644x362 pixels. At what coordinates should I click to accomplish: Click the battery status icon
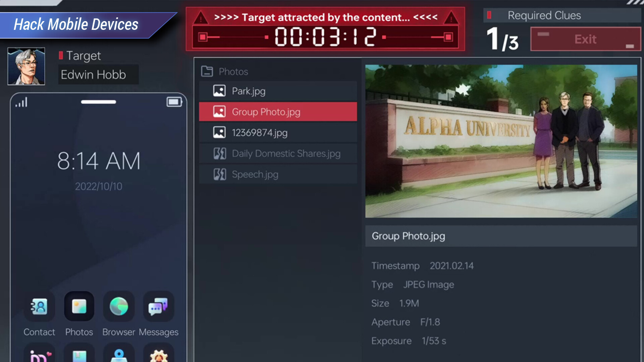(174, 102)
